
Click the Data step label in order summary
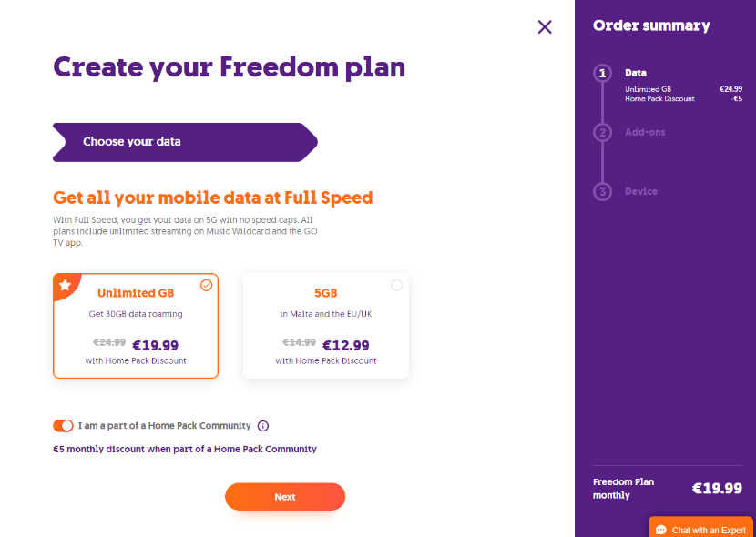tap(636, 73)
